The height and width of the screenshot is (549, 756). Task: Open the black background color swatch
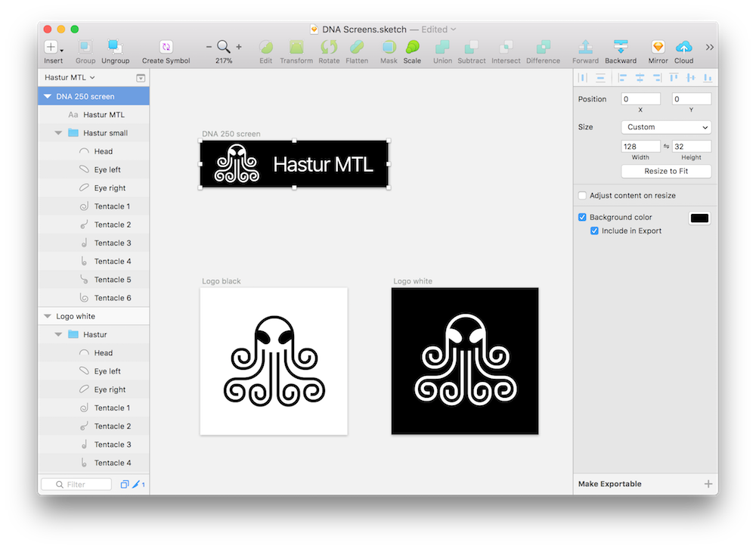[699, 218]
